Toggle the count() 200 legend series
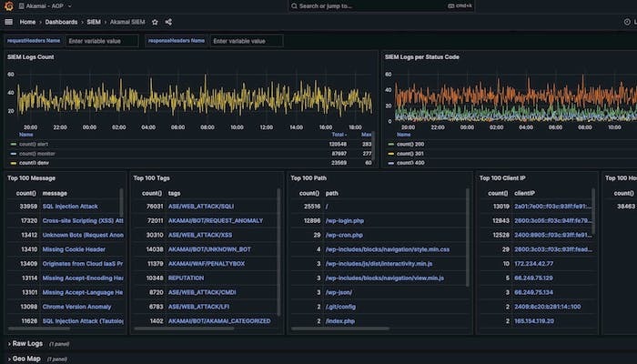 click(410, 144)
